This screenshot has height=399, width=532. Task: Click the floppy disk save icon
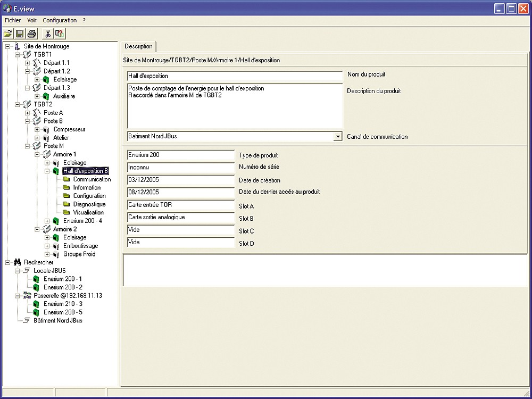point(20,34)
